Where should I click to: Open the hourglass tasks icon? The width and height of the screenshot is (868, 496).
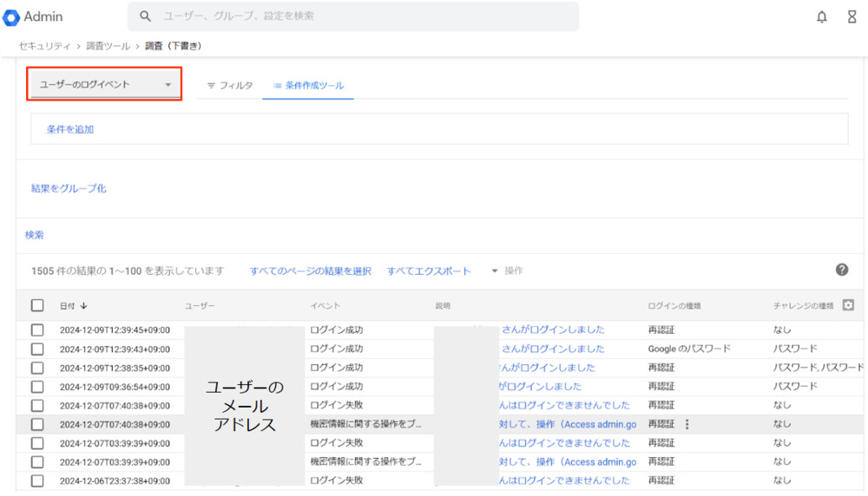(x=852, y=17)
